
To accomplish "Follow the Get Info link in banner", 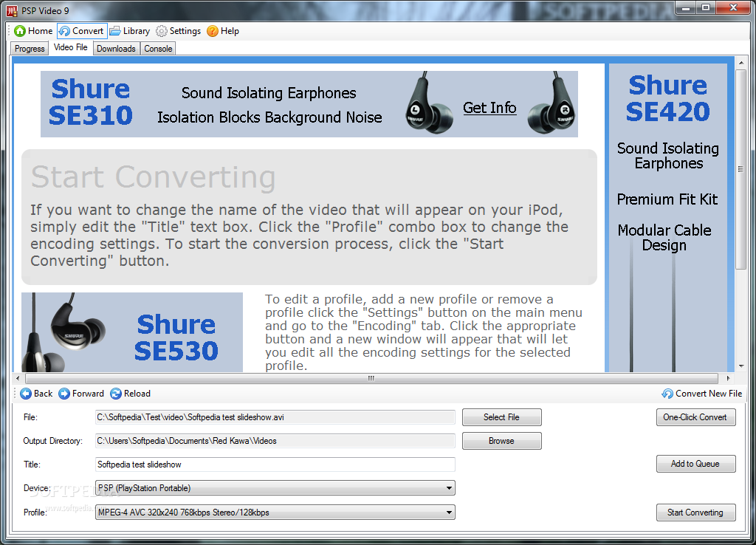I will click(489, 108).
